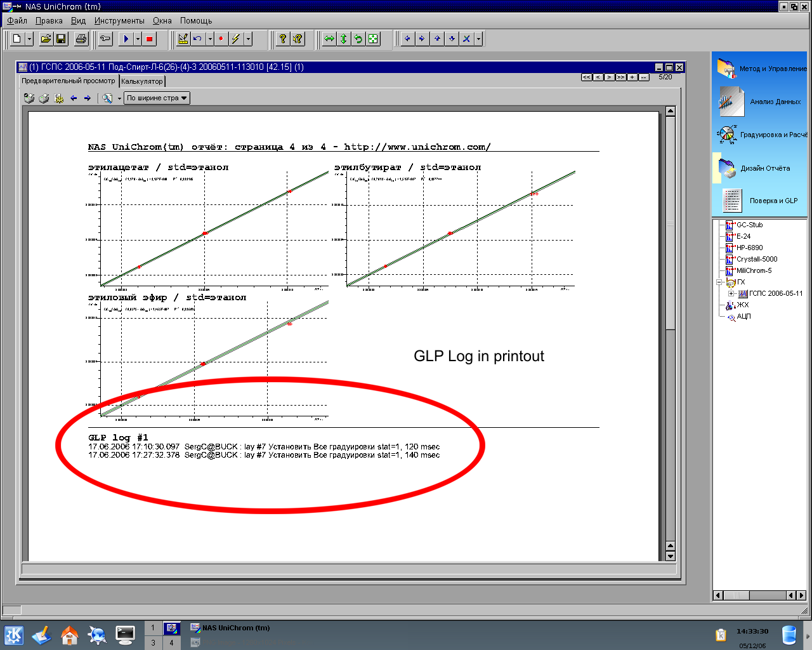Click the yellow settings icon in preview toolbar
Viewport: 812px width, 650px height.
point(58,98)
